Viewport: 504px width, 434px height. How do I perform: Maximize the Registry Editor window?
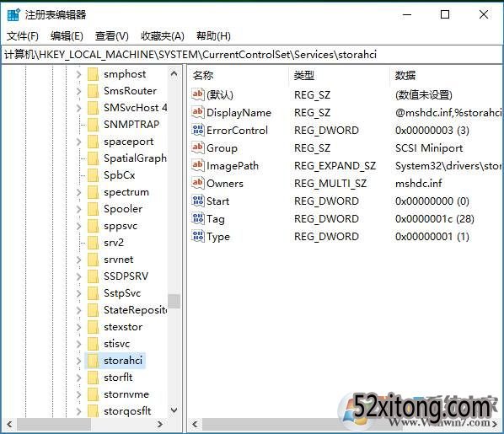(445, 15)
